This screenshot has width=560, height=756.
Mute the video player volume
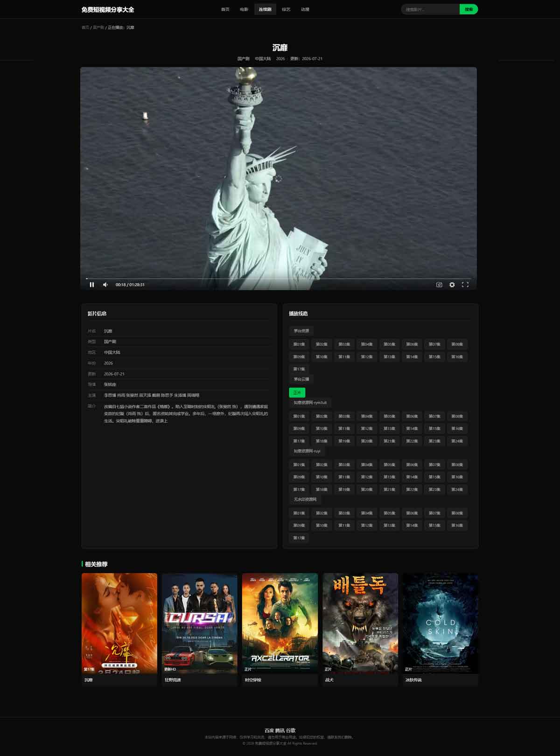click(105, 285)
